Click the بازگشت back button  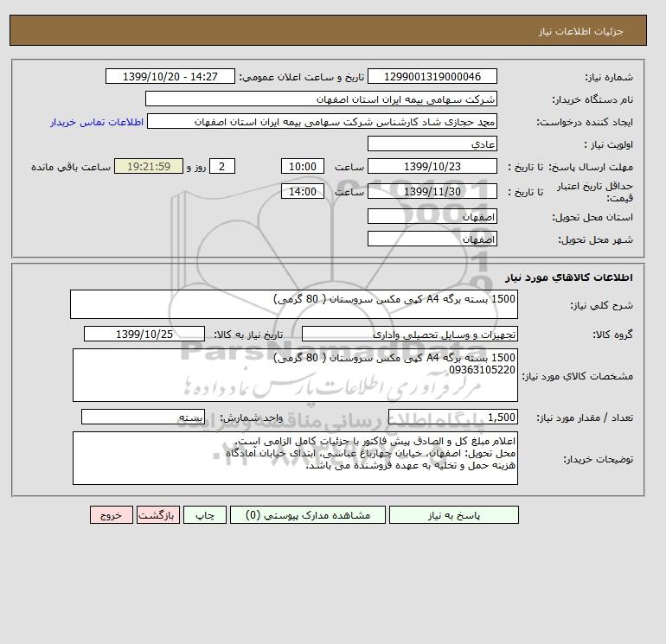(158, 515)
